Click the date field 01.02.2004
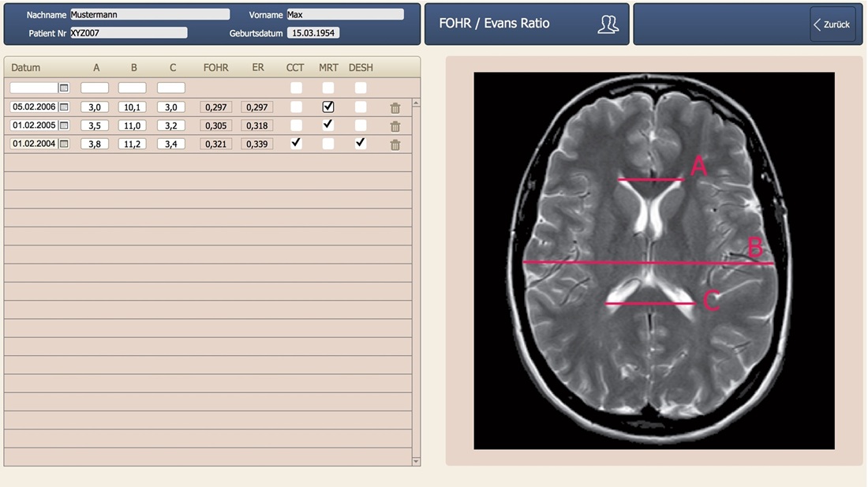This screenshot has width=868, height=487. (x=34, y=144)
